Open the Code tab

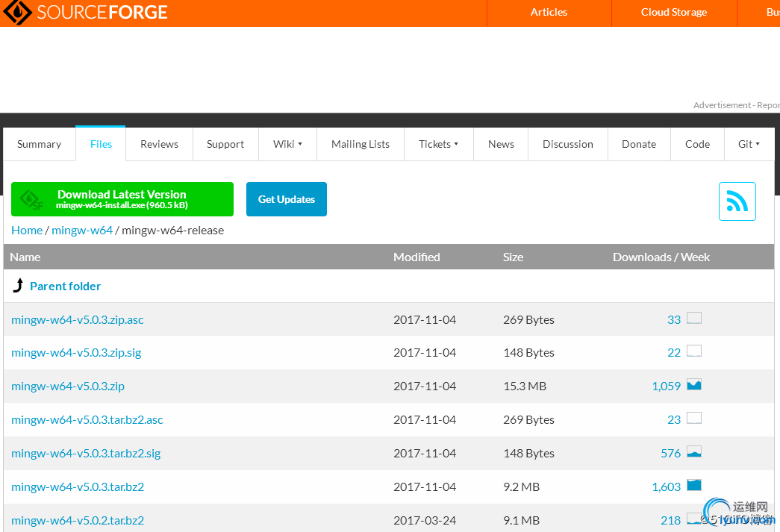click(697, 144)
